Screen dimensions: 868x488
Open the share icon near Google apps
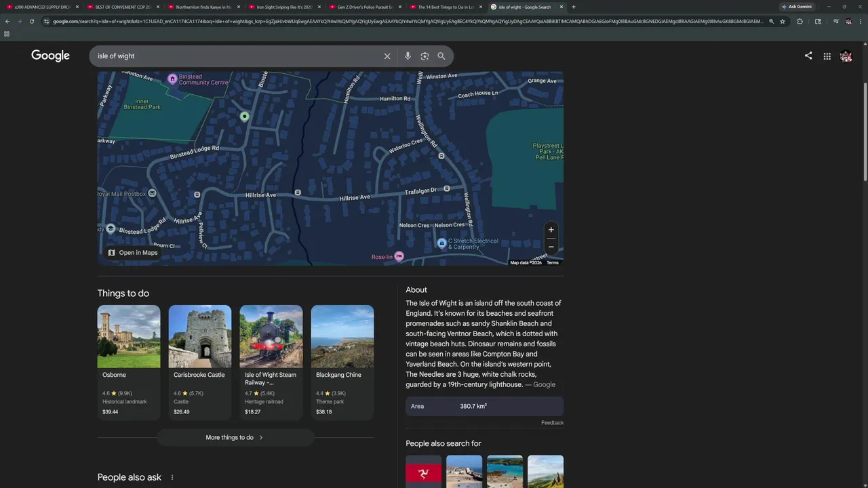[808, 56]
